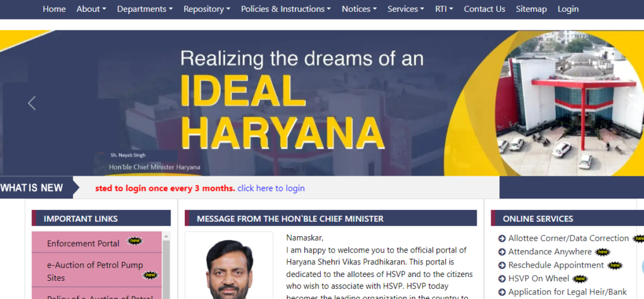Image resolution: width=644 pixels, height=299 pixels.
Task: Follow the 'click here to login' link
Action: (x=271, y=188)
